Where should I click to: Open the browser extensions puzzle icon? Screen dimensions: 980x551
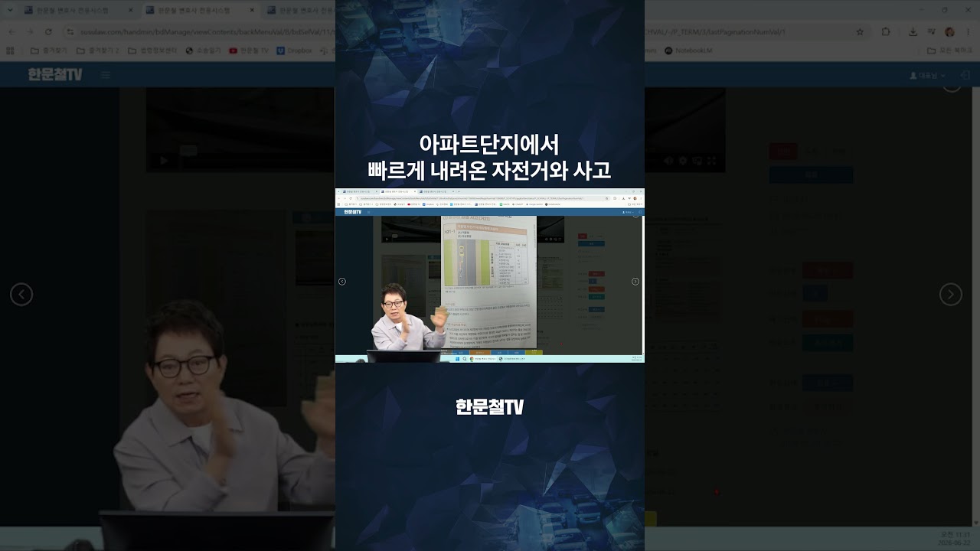(887, 31)
